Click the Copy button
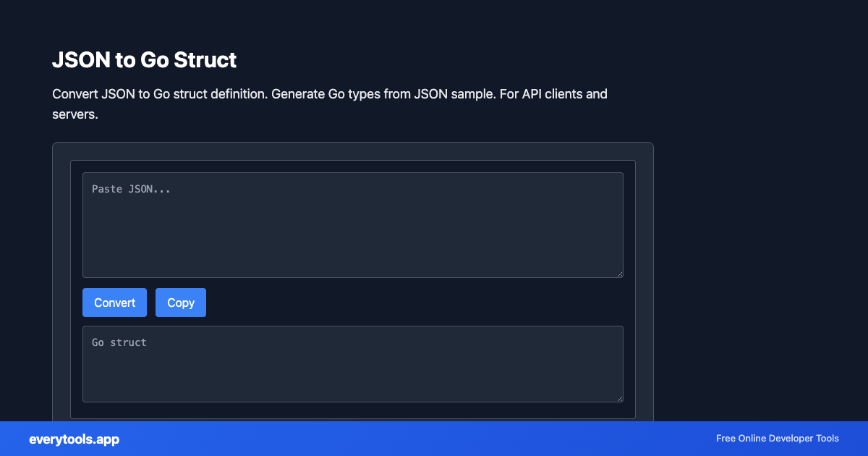868x456 pixels. coord(180,302)
